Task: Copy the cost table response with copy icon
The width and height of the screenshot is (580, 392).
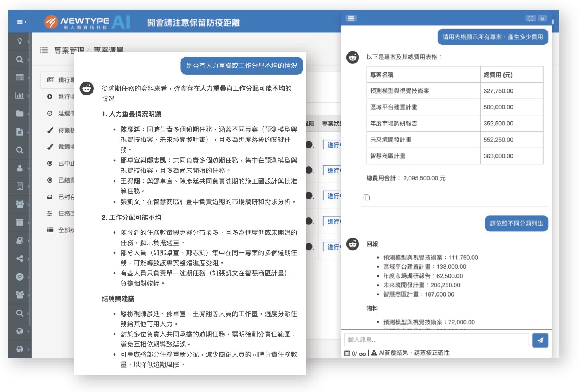Action: click(367, 197)
